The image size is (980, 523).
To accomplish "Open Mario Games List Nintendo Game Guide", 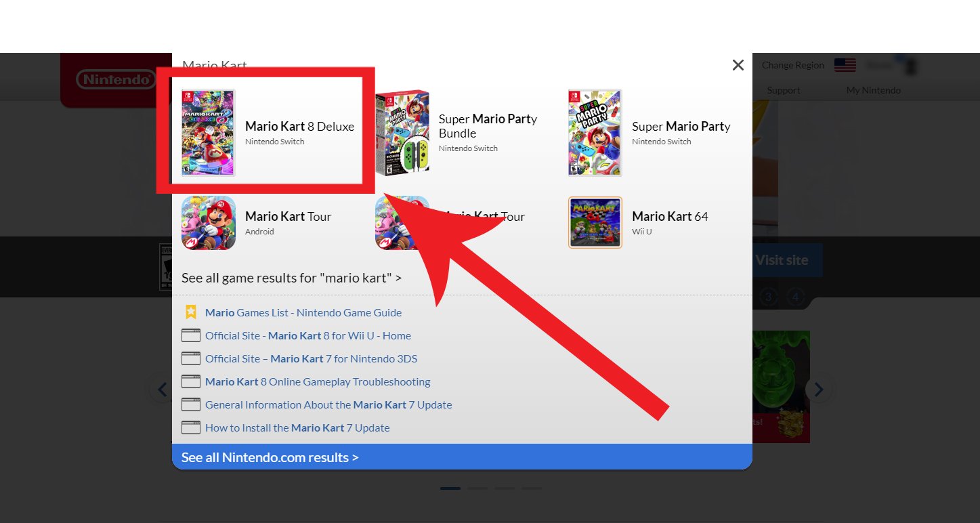I will click(303, 312).
